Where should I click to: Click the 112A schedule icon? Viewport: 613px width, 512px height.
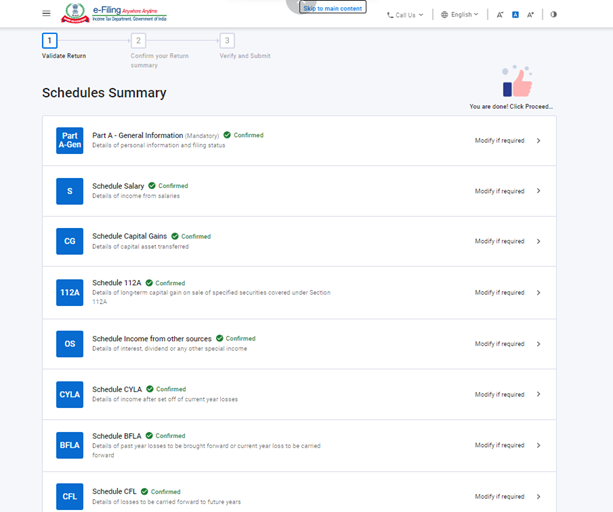pyautogui.click(x=70, y=292)
